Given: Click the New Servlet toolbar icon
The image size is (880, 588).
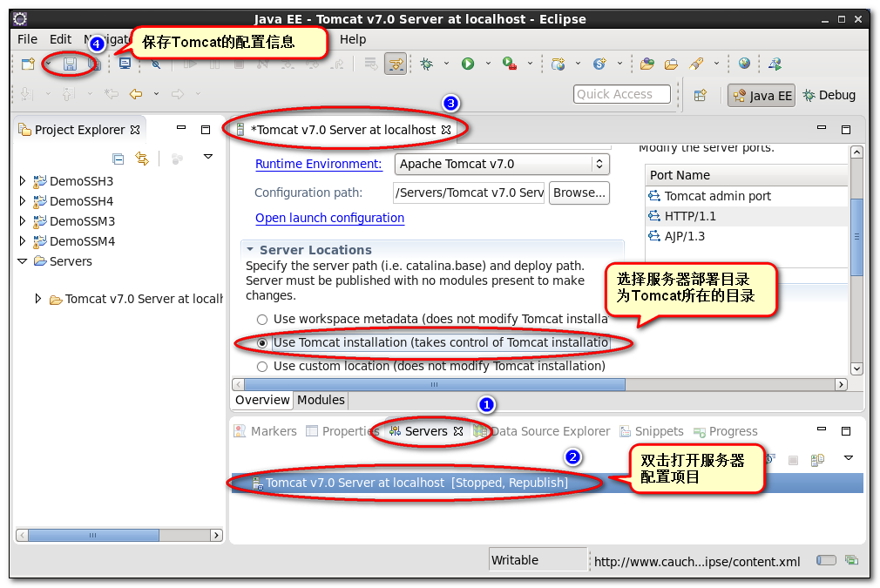Looking at the screenshot, I should (x=599, y=64).
